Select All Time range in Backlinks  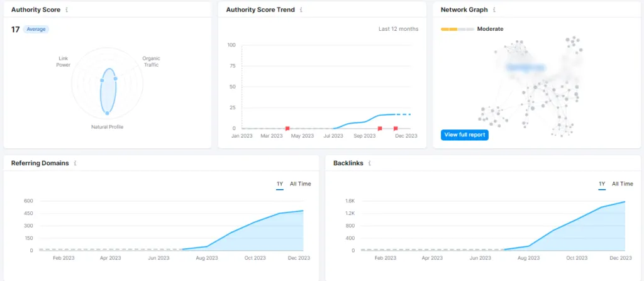tap(622, 184)
